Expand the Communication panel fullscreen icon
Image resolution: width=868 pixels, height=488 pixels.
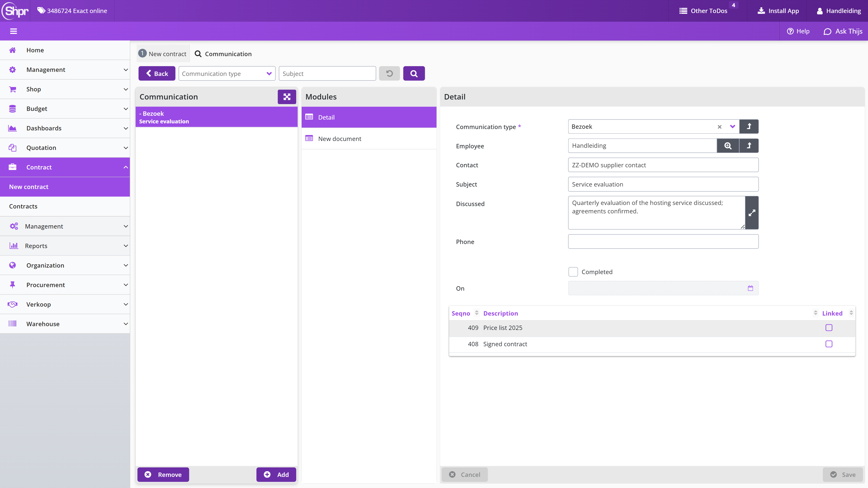point(287,97)
